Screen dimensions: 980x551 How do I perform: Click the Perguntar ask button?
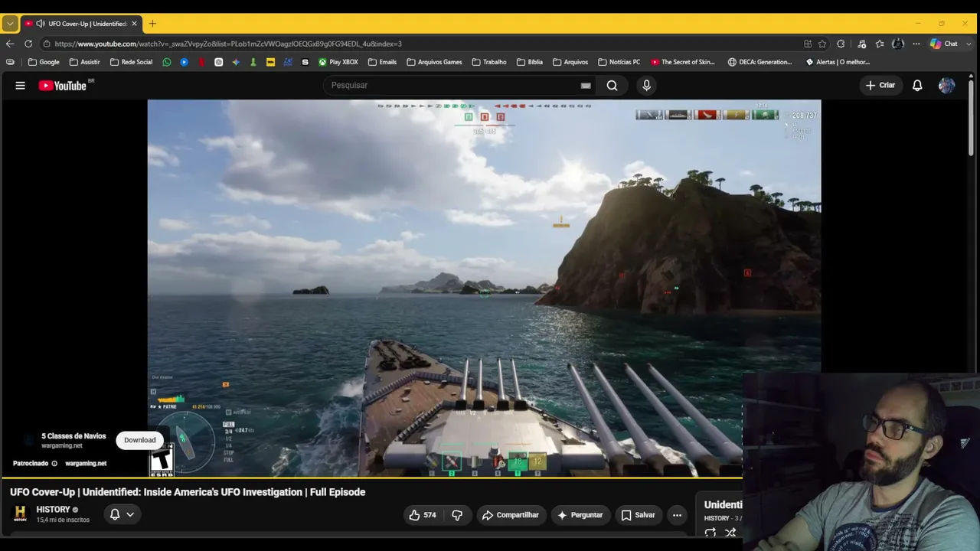[580, 515]
